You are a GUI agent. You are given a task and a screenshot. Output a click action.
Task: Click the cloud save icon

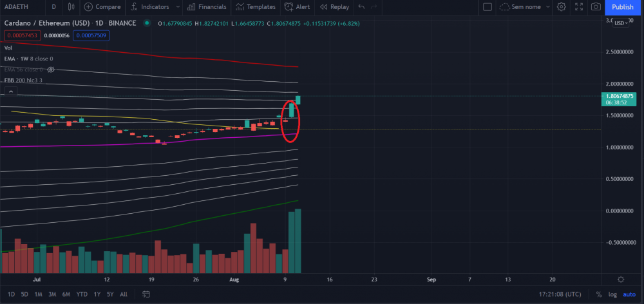point(505,7)
